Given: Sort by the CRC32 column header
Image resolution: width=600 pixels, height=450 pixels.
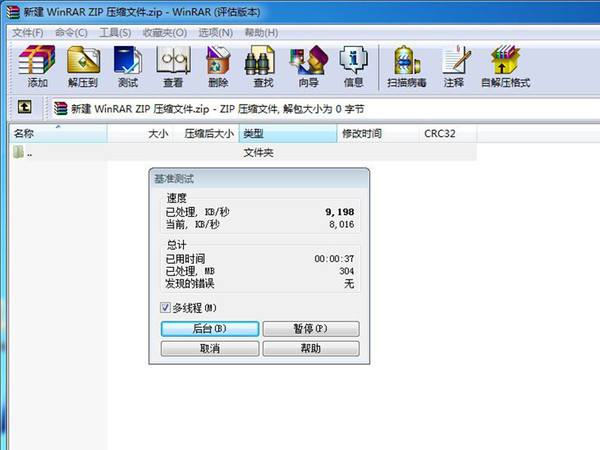Looking at the screenshot, I should coord(448,133).
